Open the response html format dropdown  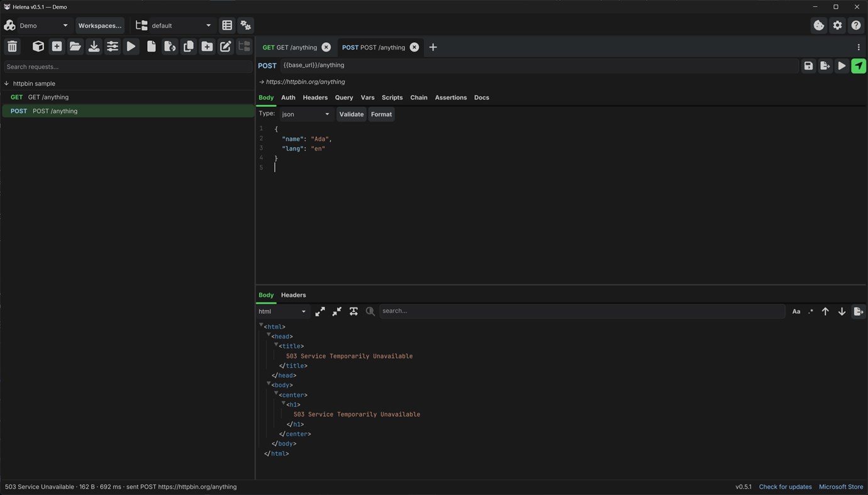282,311
